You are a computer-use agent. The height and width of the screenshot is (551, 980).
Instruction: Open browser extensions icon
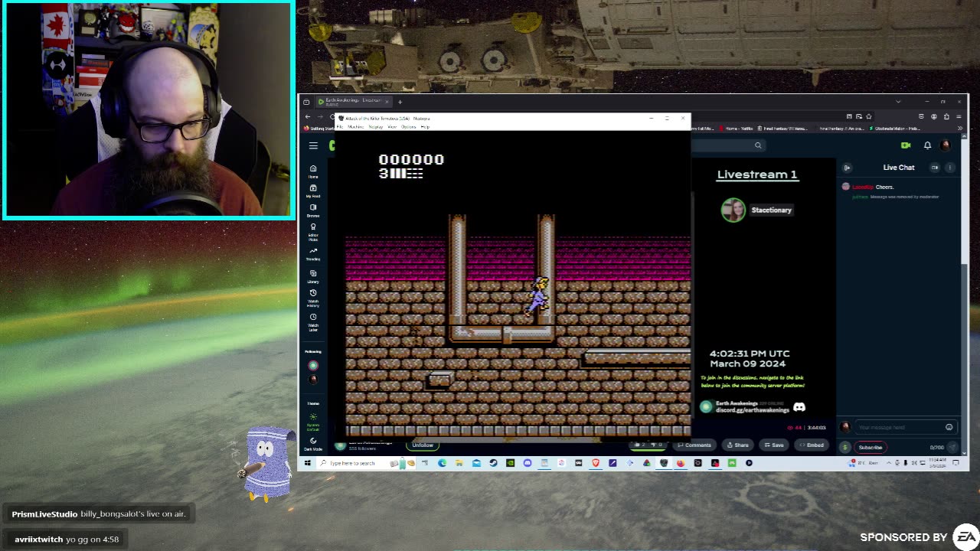pyautogui.click(x=946, y=116)
